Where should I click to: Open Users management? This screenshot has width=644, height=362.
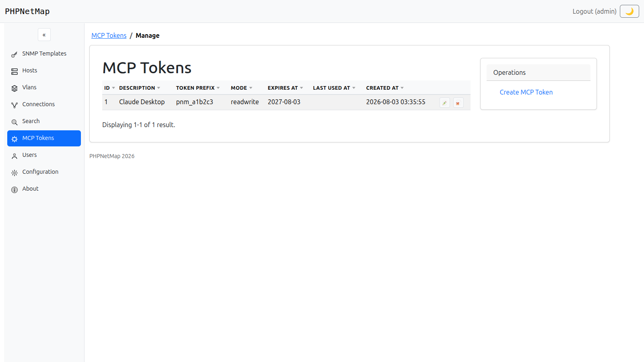coord(44,155)
